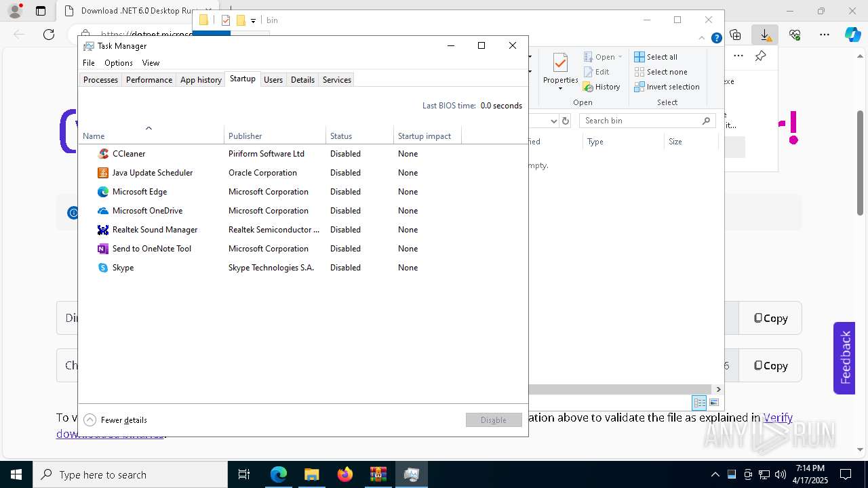Viewport: 868px width, 488px height.
Task: Collapse Task Manager with Fewer details
Action: point(115,420)
